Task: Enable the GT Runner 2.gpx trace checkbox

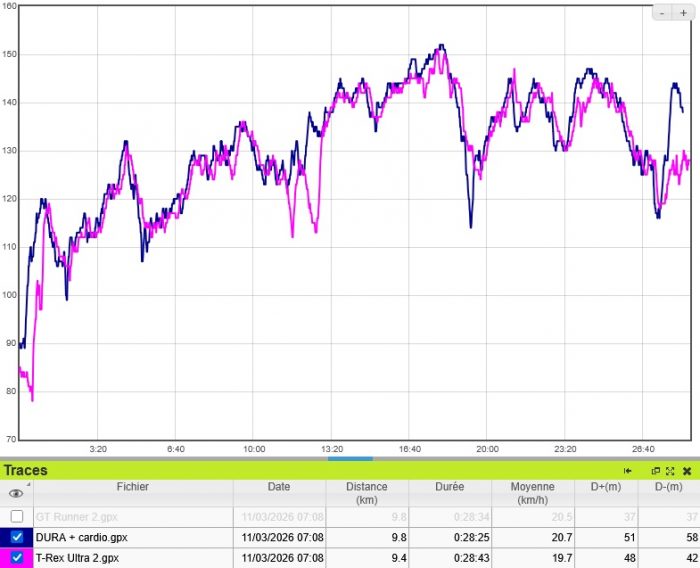Action: point(16,517)
